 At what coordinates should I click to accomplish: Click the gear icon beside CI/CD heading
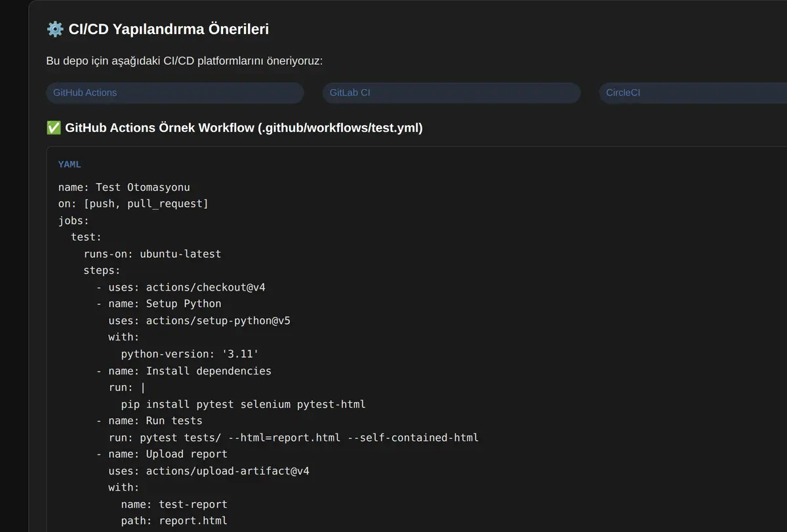click(x=54, y=30)
